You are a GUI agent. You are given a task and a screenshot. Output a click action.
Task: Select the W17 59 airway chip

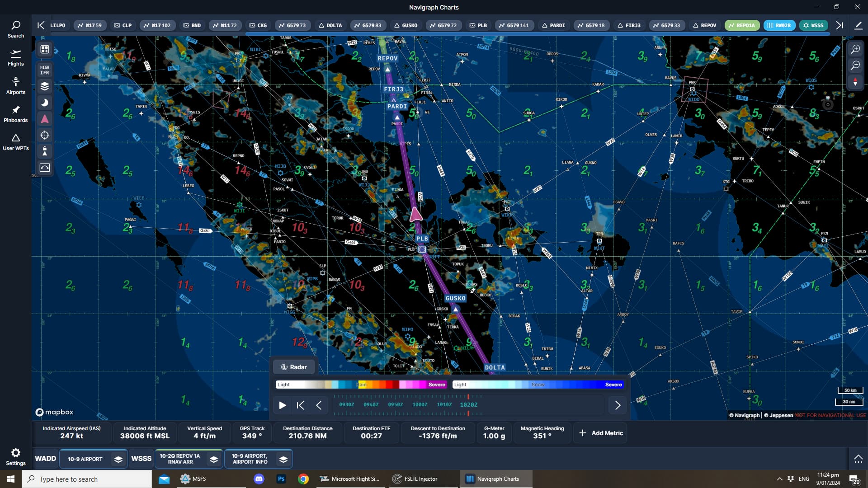click(90, 25)
